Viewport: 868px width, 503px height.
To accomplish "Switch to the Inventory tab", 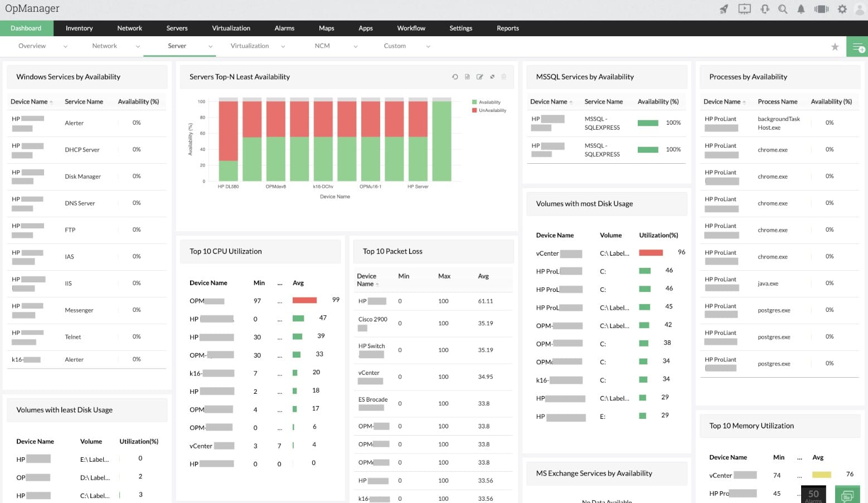I will [x=79, y=28].
